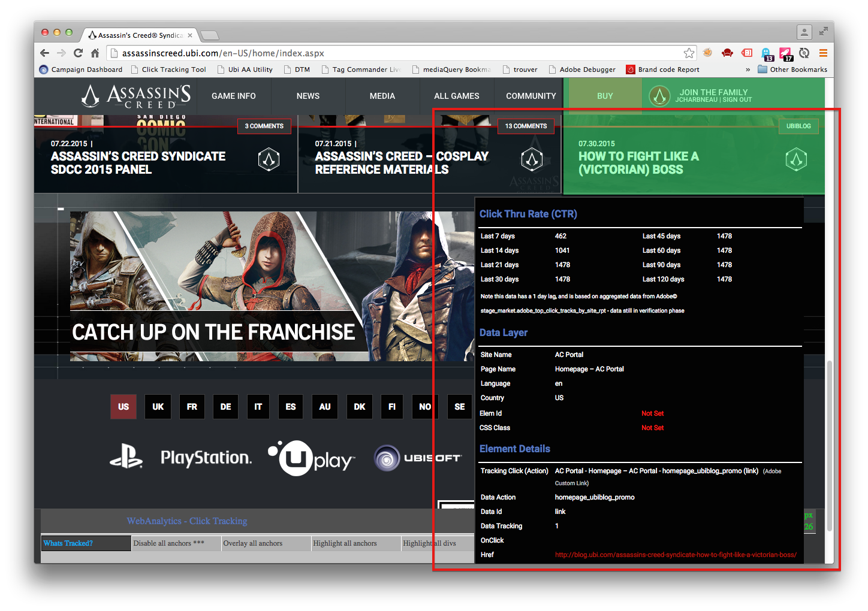This screenshot has height=611, width=868.
Task: Click the address bar URL field
Action: pos(396,53)
